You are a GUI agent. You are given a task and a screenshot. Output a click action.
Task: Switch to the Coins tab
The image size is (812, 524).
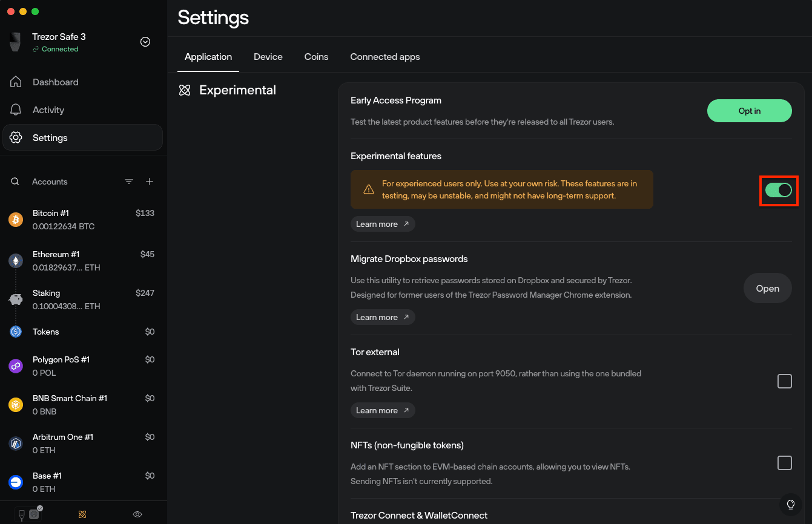(316, 57)
